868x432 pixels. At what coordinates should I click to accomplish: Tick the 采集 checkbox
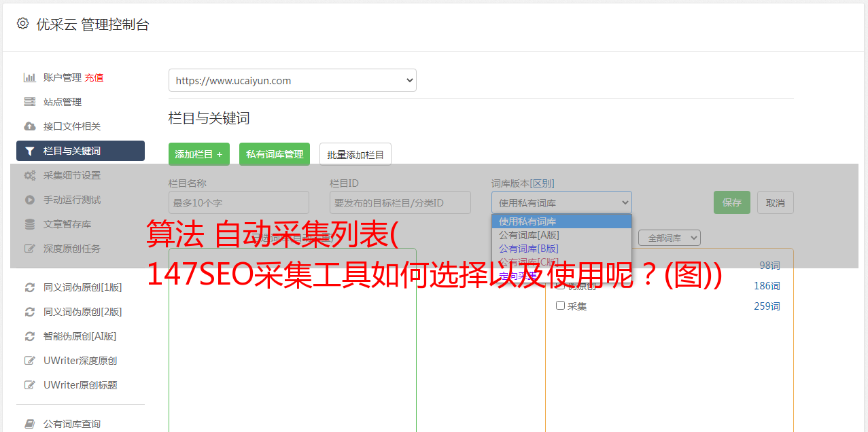561,306
